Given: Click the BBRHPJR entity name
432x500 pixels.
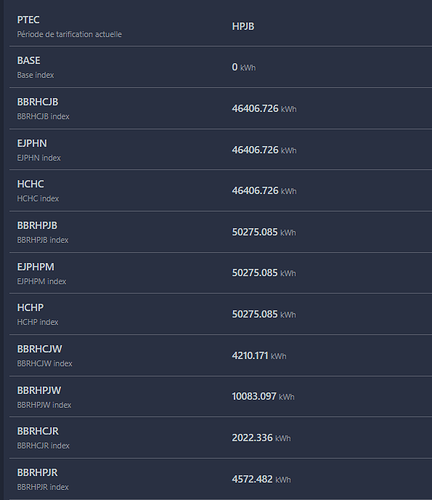Looking at the screenshot, I should coord(37,473).
